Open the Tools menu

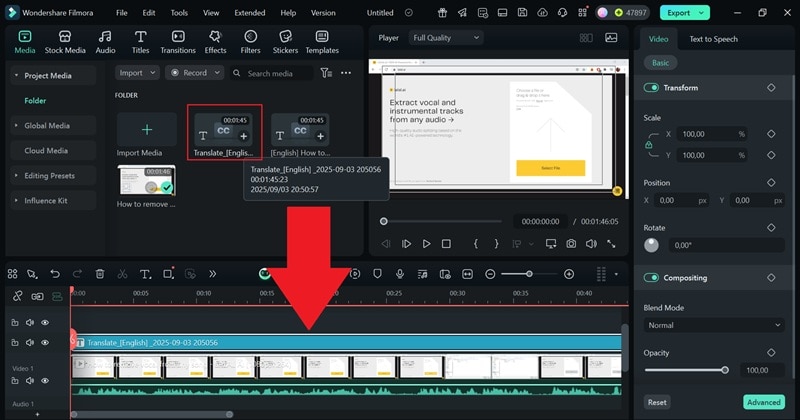click(179, 13)
